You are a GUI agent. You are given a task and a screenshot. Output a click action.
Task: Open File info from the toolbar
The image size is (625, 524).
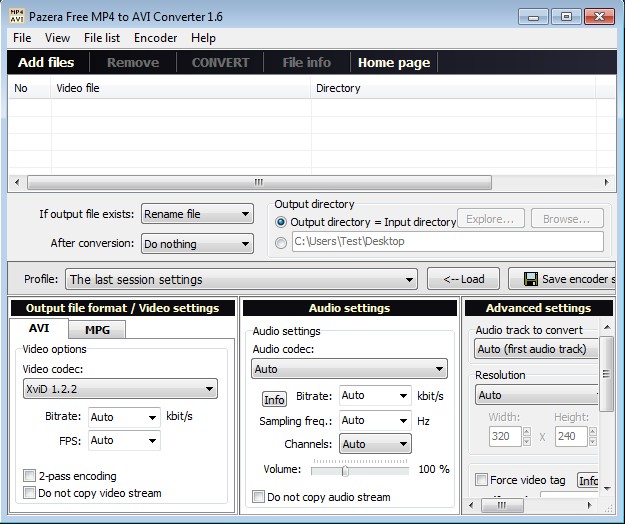tap(306, 62)
